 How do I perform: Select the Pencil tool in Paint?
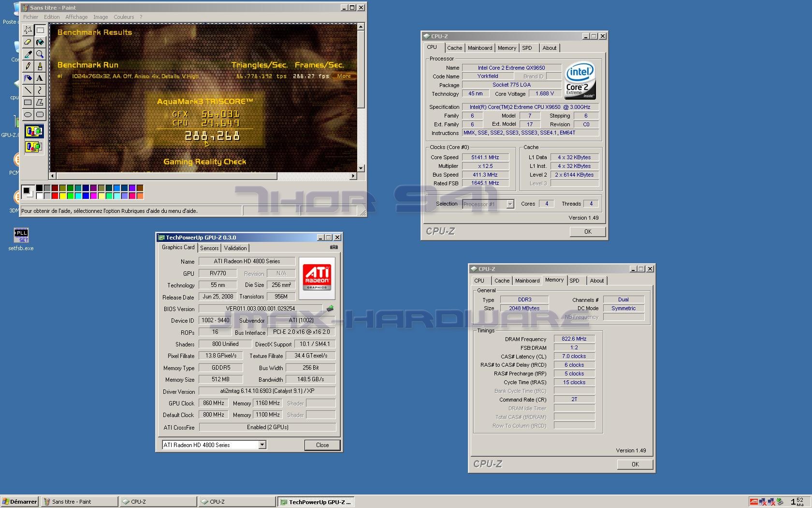coord(28,66)
